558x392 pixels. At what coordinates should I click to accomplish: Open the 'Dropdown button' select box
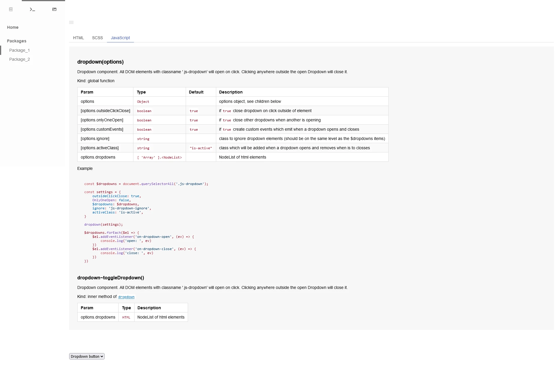(x=87, y=356)
